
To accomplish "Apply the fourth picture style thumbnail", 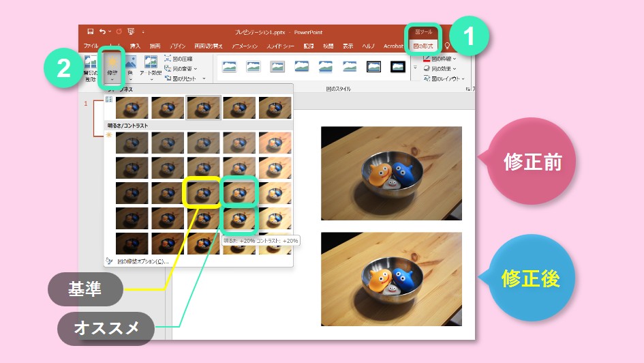I will 302,67.
